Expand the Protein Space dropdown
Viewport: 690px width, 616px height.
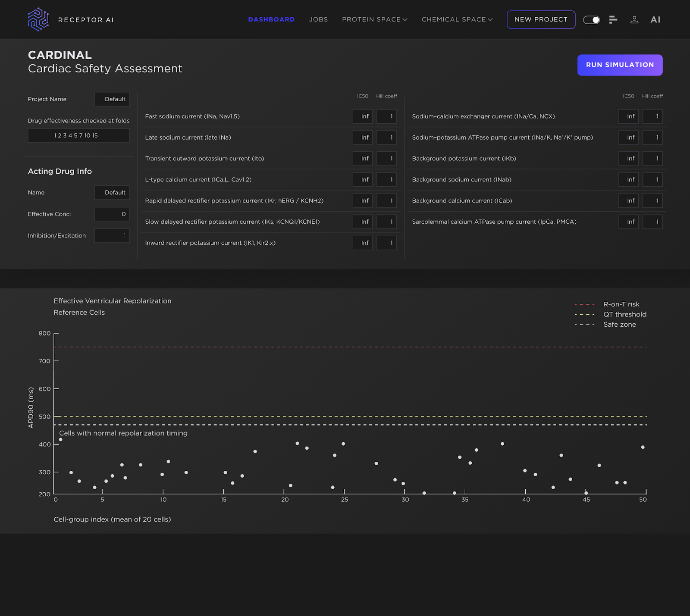coord(374,20)
